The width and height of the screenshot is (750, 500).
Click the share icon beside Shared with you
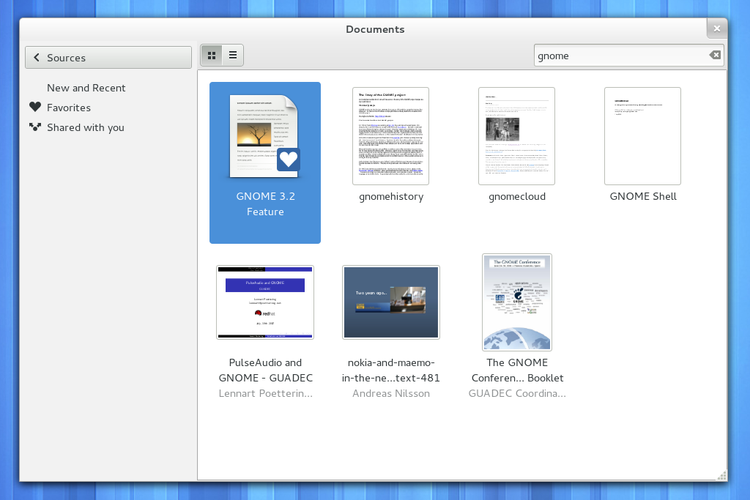click(35, 127)
